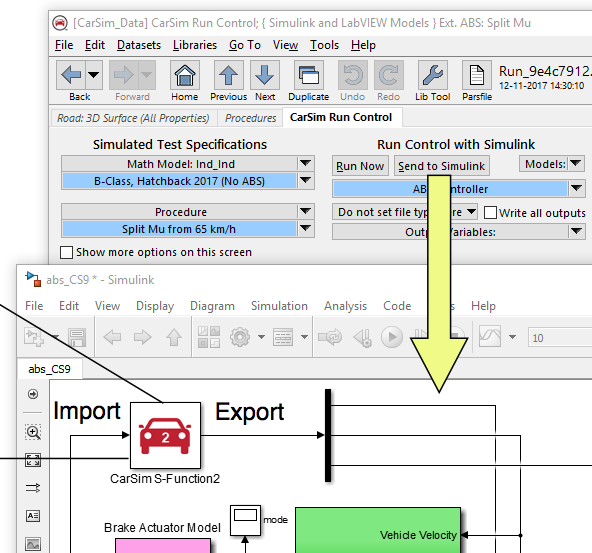
Task: Click the Run simulation play button
Action: point(392,337)
